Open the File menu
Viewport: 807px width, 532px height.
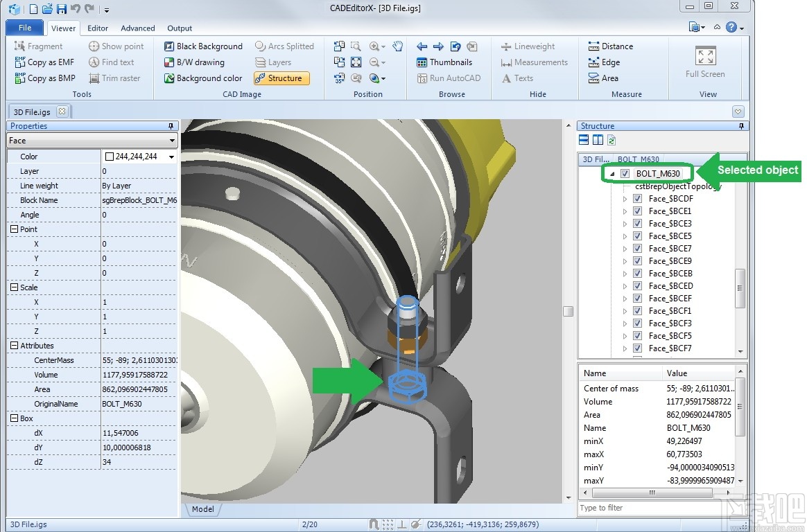click(25, 28)
